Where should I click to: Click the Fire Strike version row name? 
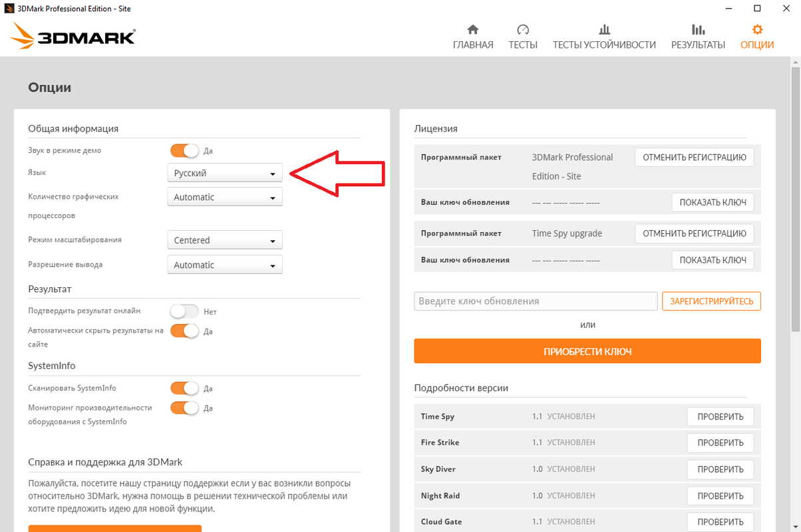pyautogui.click(x=440, y=442)
